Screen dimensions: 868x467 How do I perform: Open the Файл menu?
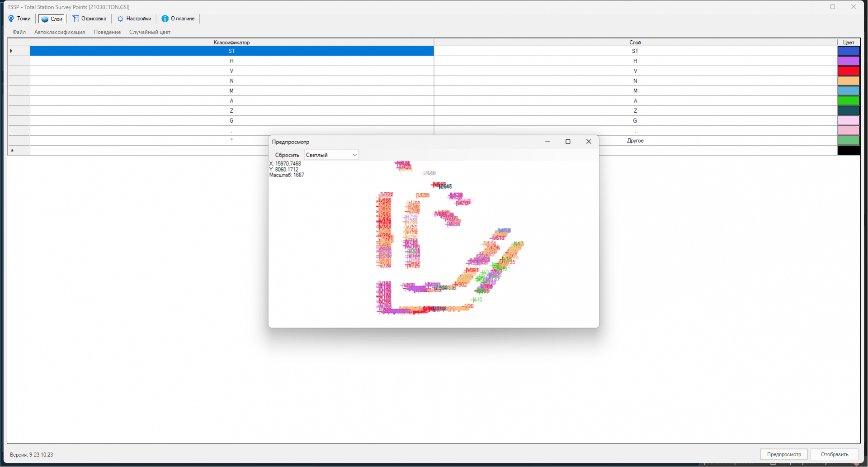tap(19, 32)
